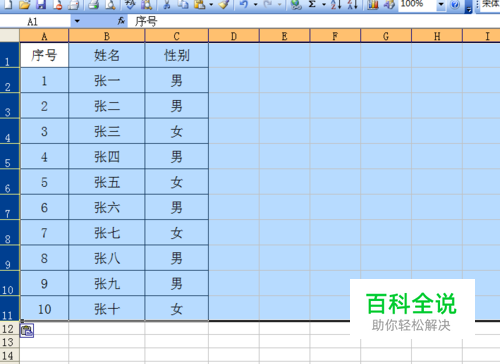Click the cell containing 张一
Image resolution: width=500 pixels, height=364 pixels.
[107, 81]
